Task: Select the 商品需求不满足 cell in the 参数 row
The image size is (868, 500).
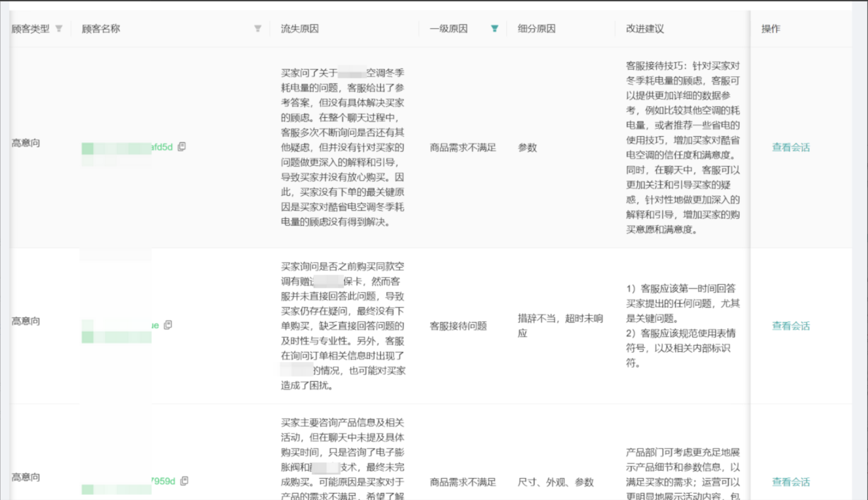Action: click(x=463, y=148)
